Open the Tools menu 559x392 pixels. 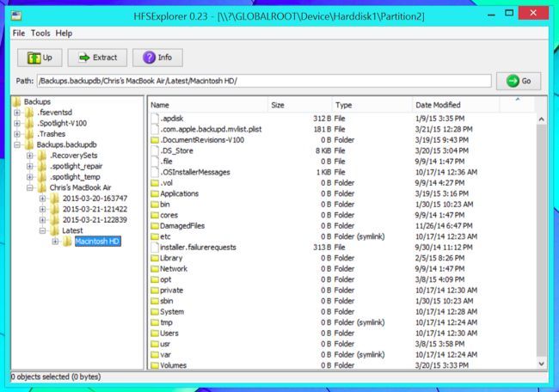[40, 34]
